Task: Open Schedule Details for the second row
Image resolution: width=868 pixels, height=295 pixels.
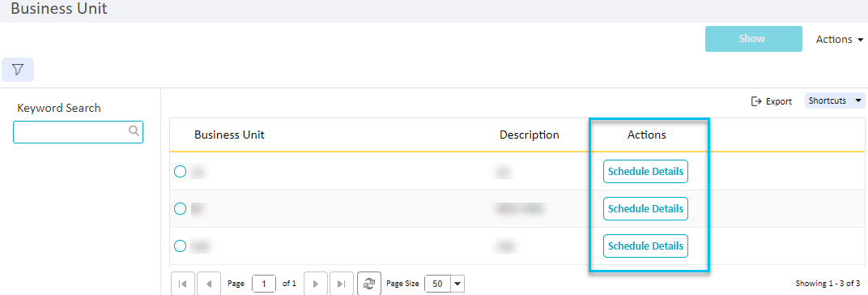Action: [x=645, y=208]
